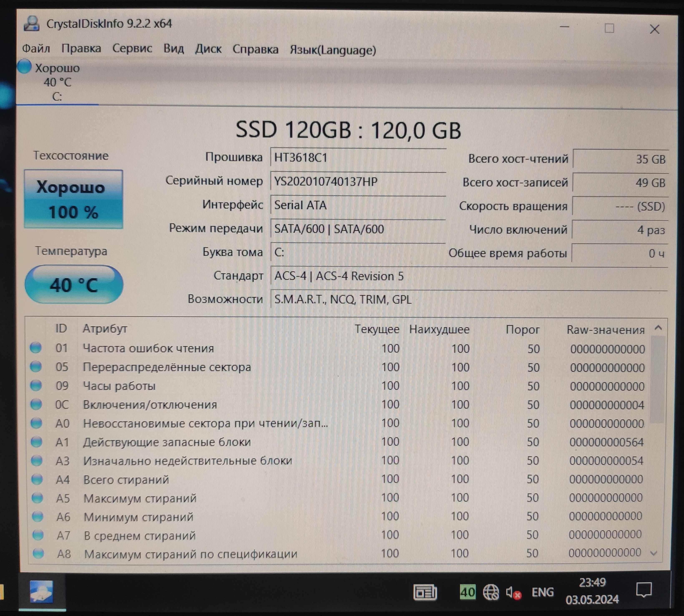Select row Включения/отключения
Screen dimensions: 684x616
[x=339, y=404]
